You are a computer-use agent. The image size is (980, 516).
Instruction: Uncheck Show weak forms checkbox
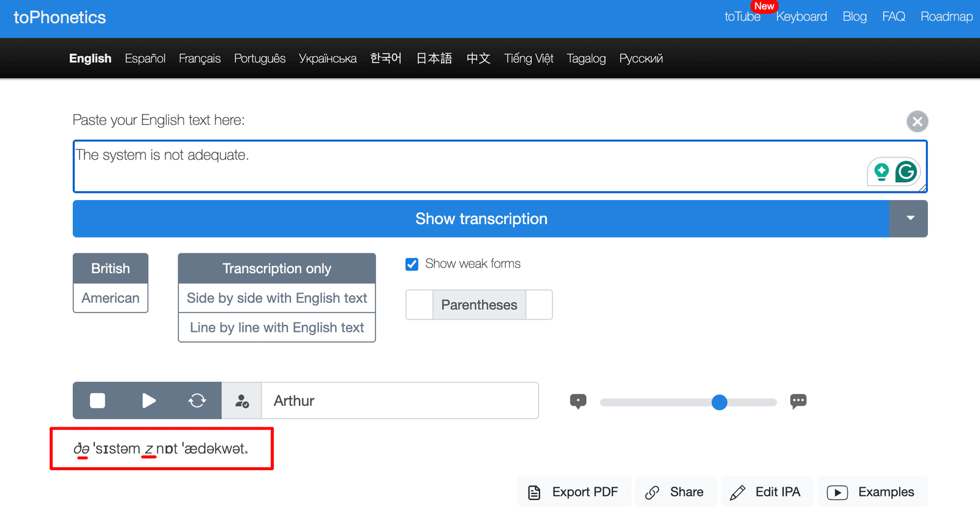click(x=412, y=264)
